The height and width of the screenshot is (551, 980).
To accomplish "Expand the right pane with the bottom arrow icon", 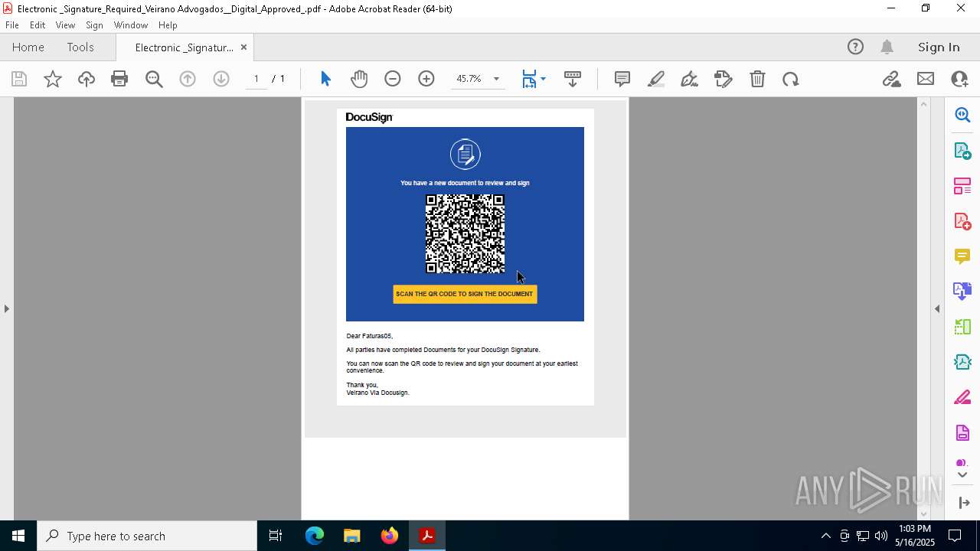I will [x=964, y=503].
